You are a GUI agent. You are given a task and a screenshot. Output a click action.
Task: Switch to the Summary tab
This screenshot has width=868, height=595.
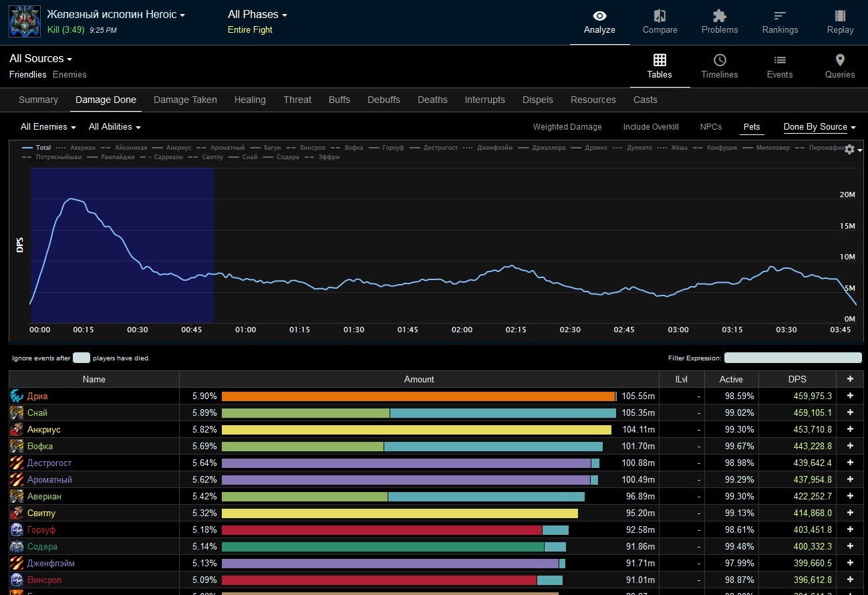(38, 100)
